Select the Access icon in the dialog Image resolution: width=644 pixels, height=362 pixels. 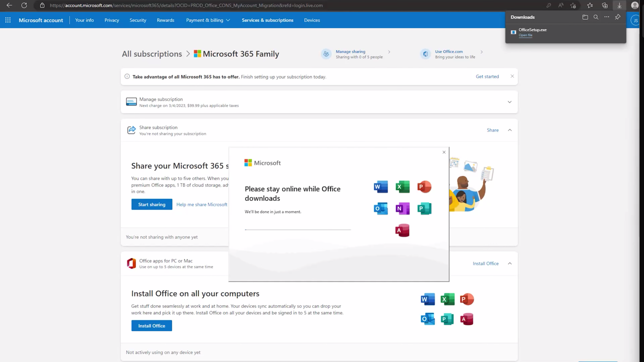click(402, 230)
